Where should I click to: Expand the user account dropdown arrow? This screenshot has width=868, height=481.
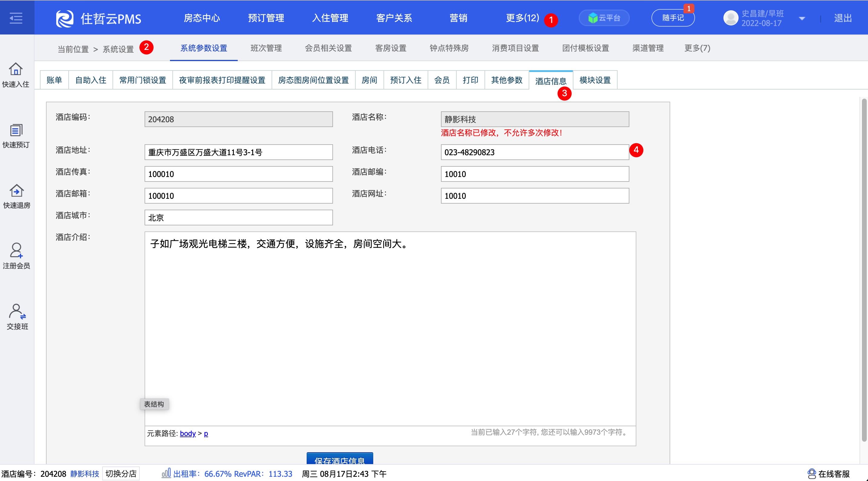coord(802,18)
